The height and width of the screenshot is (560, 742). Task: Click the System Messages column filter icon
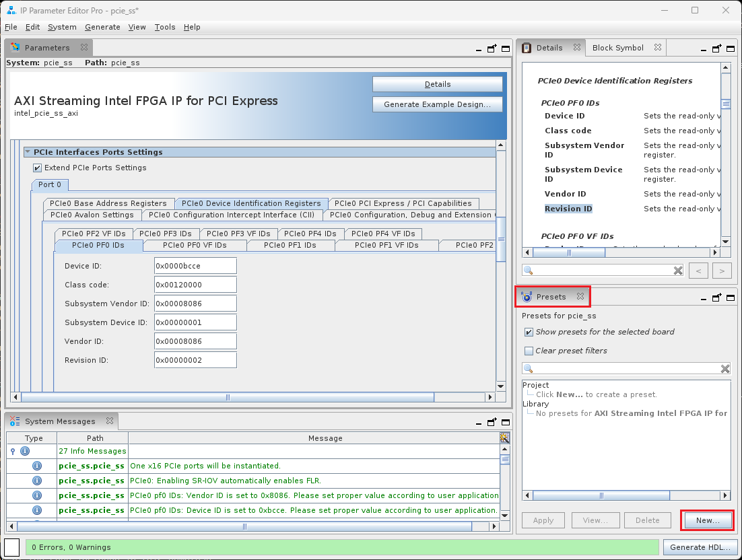504,438
